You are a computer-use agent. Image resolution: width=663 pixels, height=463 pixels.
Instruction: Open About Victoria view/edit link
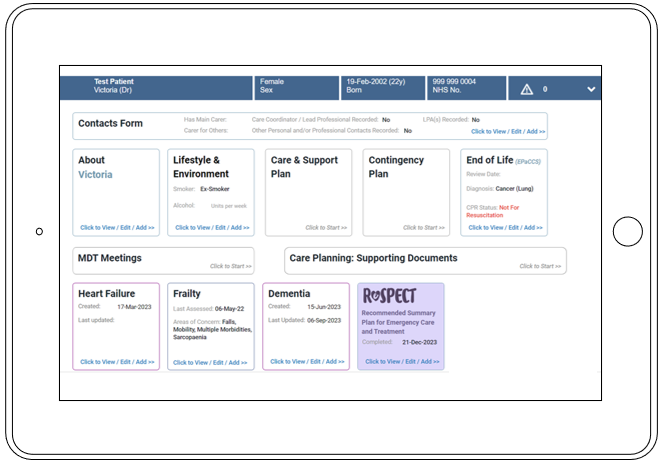click(x=117, y=228)
